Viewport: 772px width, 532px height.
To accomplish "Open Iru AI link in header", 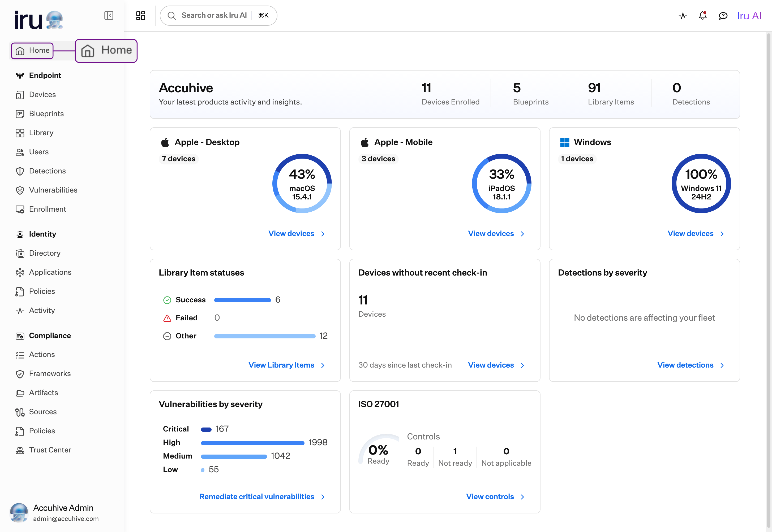I will (749, 16).
